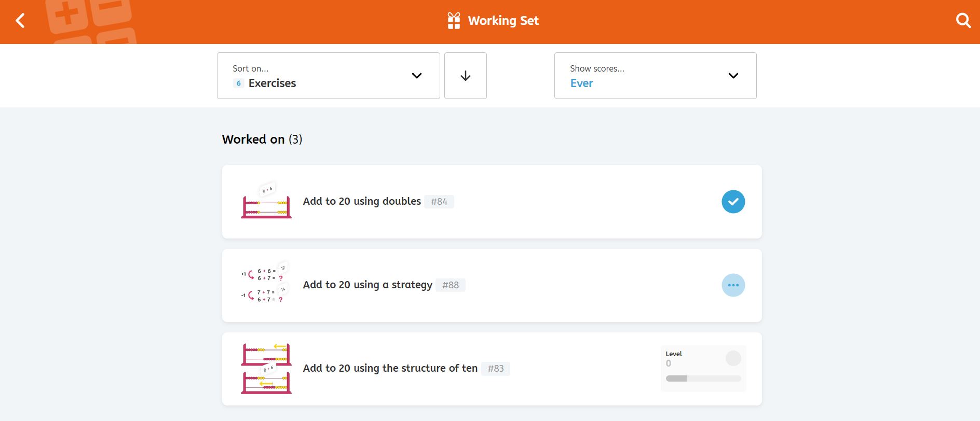Click the Working Set header title
The height and width of the screenshot is (421, 980).
(503, 21)
